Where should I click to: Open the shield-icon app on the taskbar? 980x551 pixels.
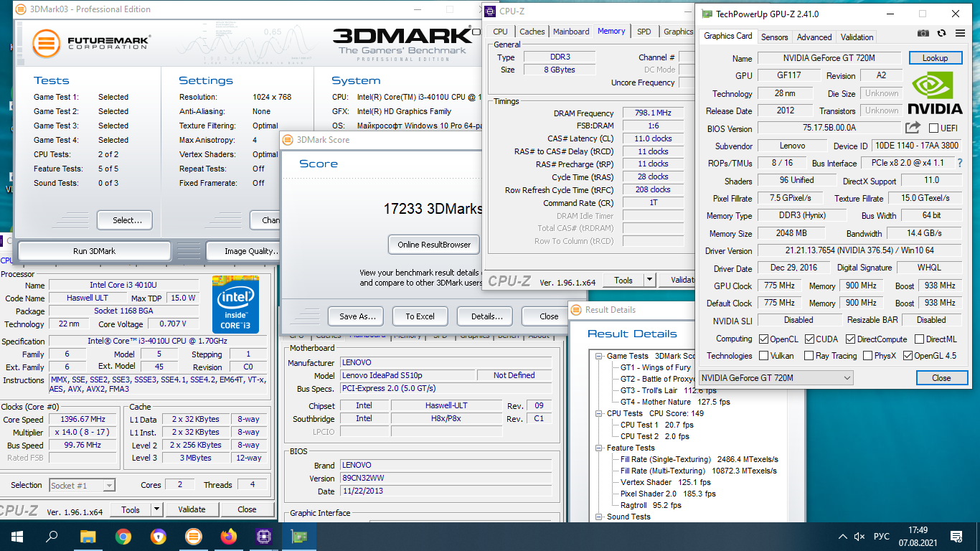158,536
